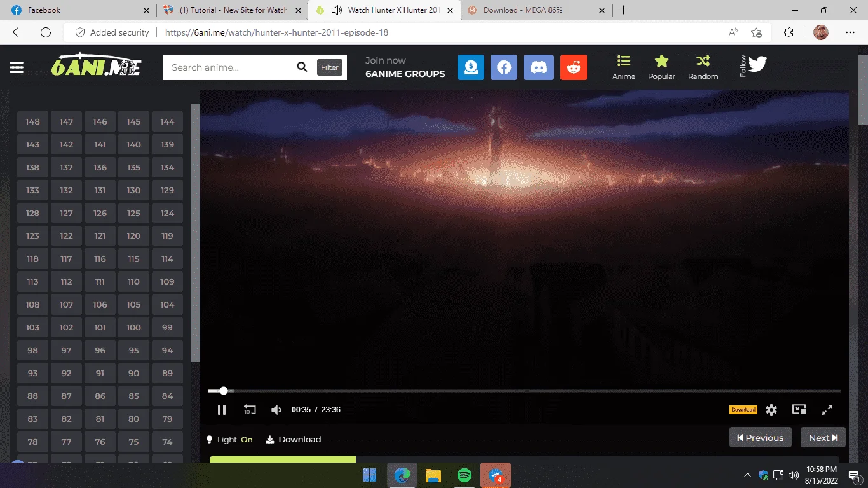Add page to favorites
The height and width of the screenshot is (488, 868).
756,32
